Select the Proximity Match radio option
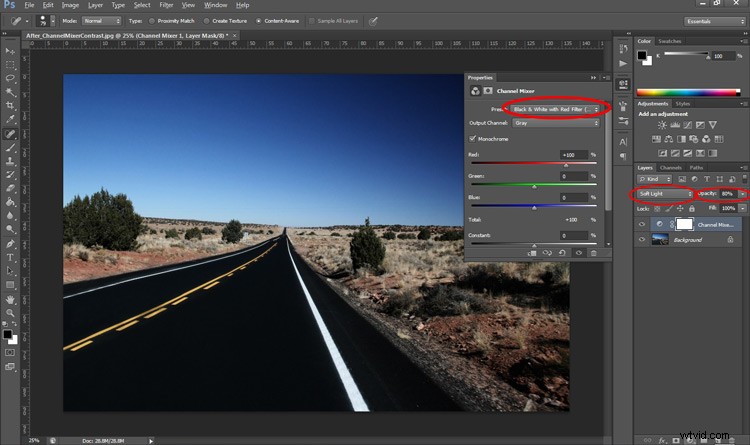 click(152, 21)
